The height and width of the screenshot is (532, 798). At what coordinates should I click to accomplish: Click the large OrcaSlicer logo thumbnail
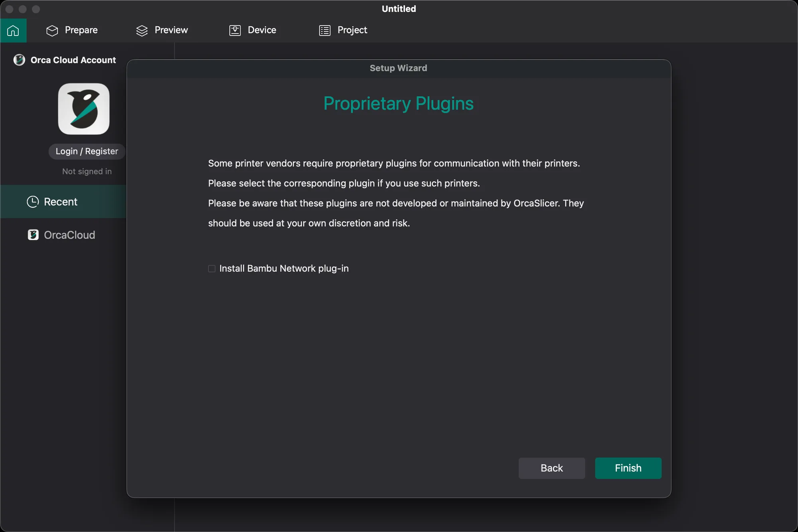(x=84, y=109)
